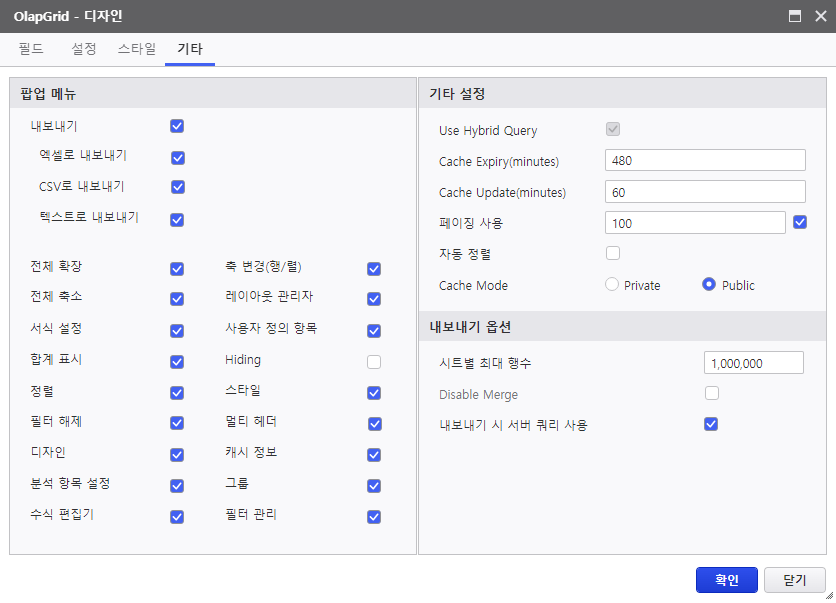Toggle the CSV로 내보내기 checkbox
The image size is (836, 603).
point(178,187)
